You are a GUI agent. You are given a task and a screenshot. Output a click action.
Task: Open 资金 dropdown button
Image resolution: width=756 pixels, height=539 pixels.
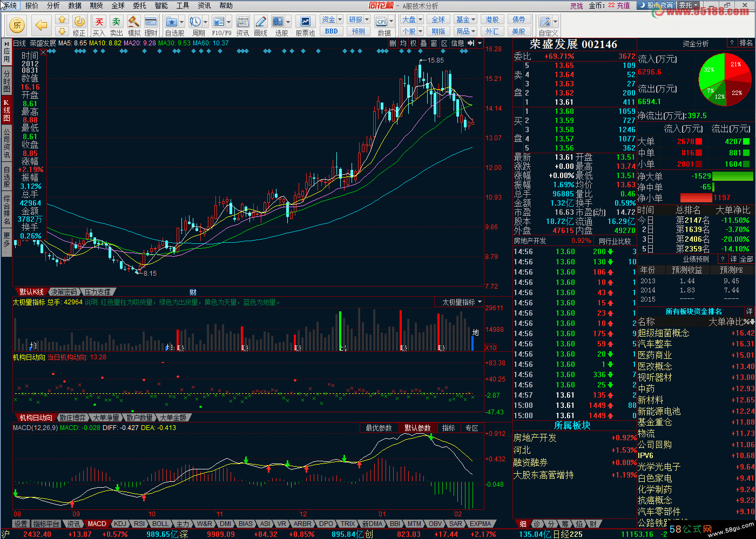pyautogui.click(x=332, y=19)
